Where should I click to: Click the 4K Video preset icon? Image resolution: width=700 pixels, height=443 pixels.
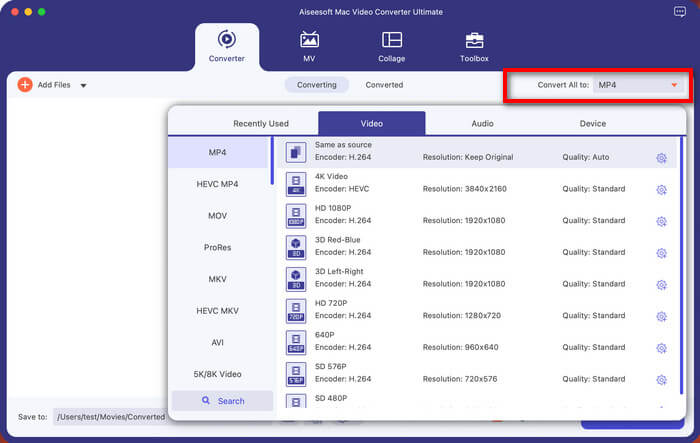click(296, 184)
